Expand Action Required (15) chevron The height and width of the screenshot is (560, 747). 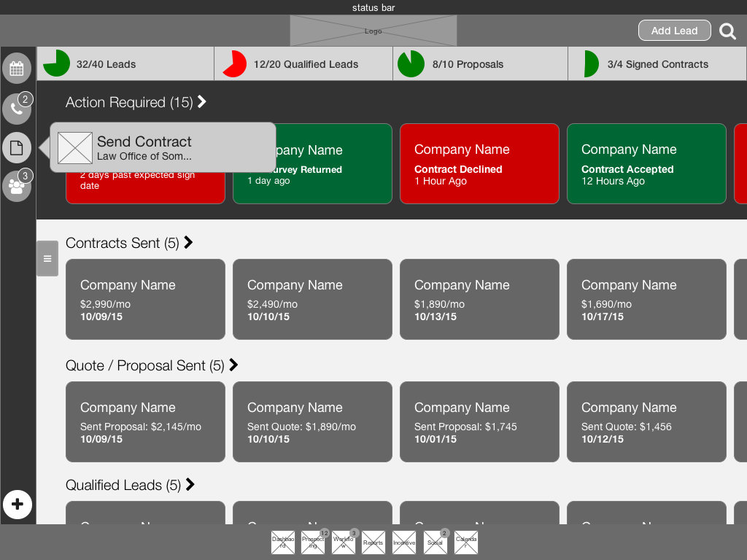pos(202,101)
